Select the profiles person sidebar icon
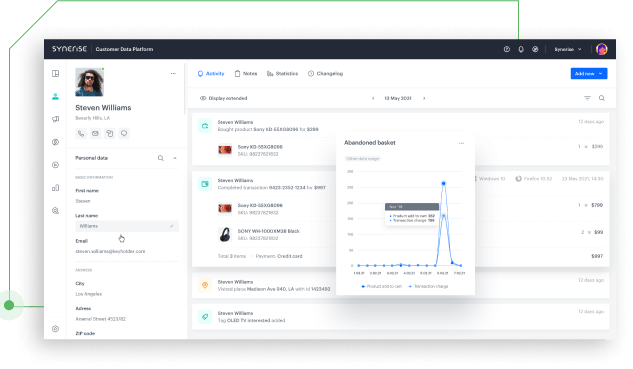 [55, 96]
